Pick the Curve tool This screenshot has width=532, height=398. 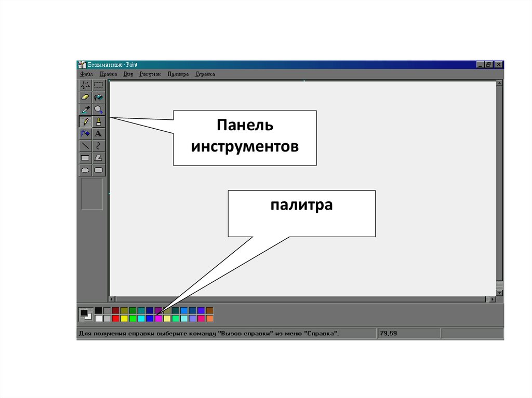[99, 145]
